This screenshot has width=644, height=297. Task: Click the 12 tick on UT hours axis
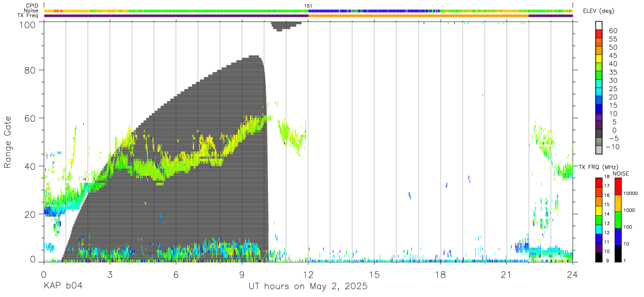pyautogui.click(x=308, y=274)
